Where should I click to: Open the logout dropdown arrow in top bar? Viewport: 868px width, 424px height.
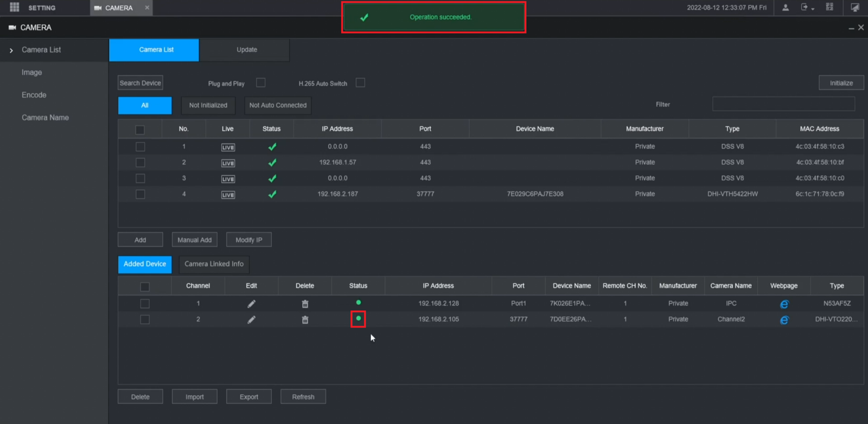point(813,9)
